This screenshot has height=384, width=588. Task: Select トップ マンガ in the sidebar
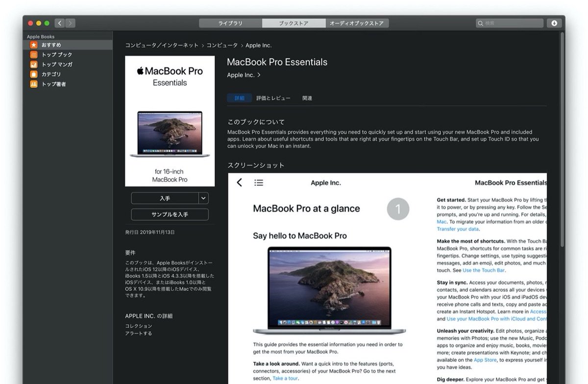pos(69,64)
